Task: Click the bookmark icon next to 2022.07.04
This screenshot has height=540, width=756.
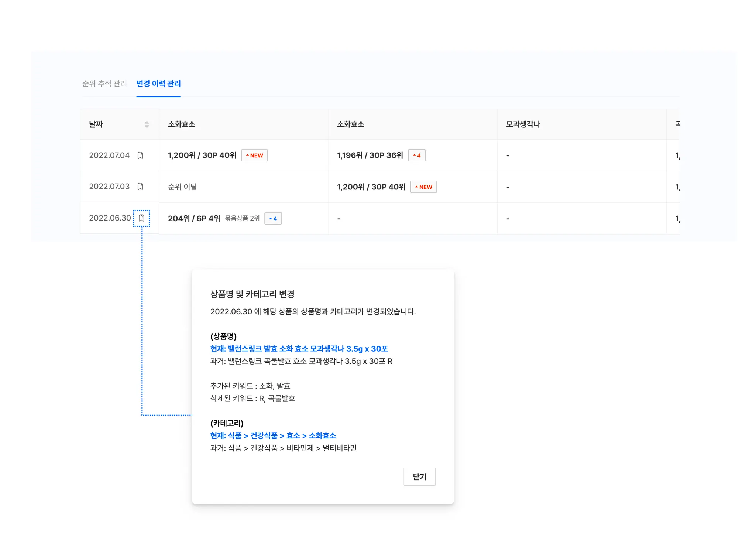Action: tap(140, 155)
